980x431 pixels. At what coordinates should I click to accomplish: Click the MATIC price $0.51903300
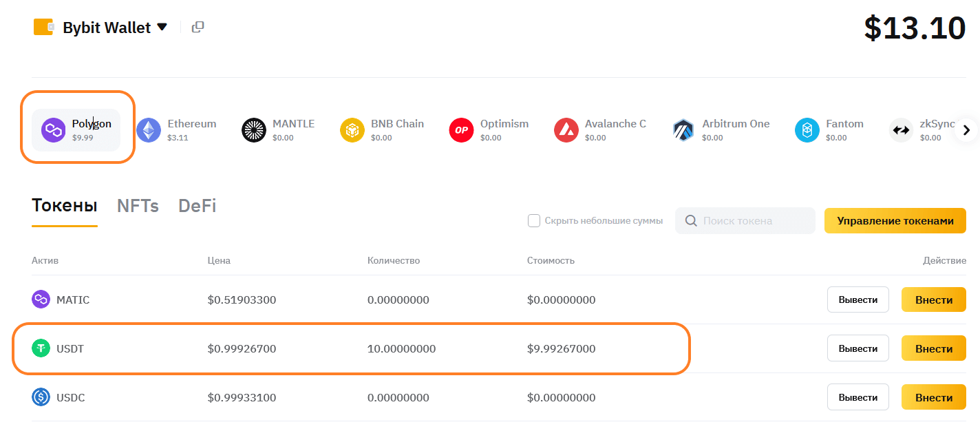pos(242,300)
